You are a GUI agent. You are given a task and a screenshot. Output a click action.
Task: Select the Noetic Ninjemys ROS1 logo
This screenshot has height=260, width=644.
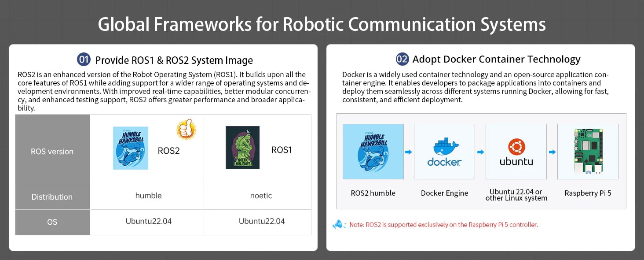click(x=242, y=148)
